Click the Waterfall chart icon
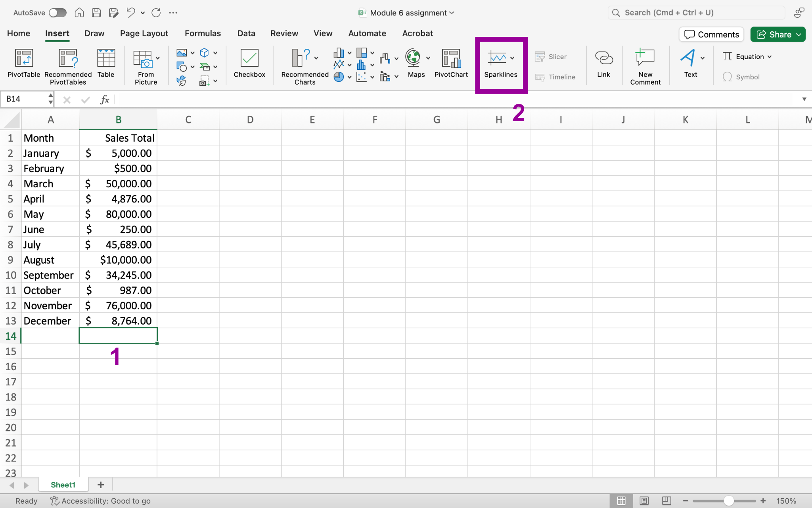The width and height of the screenshot is (812, 508). click(385, 59)
